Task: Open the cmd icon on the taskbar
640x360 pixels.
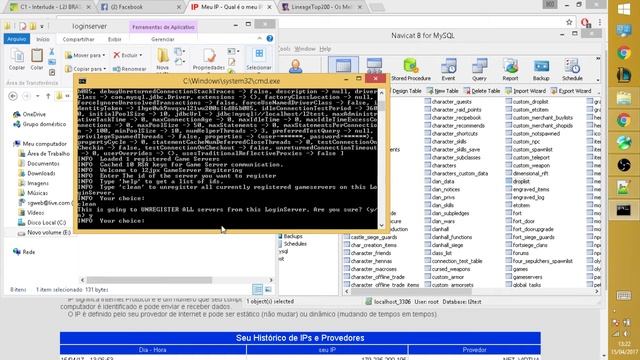Action: click(624, 211)
